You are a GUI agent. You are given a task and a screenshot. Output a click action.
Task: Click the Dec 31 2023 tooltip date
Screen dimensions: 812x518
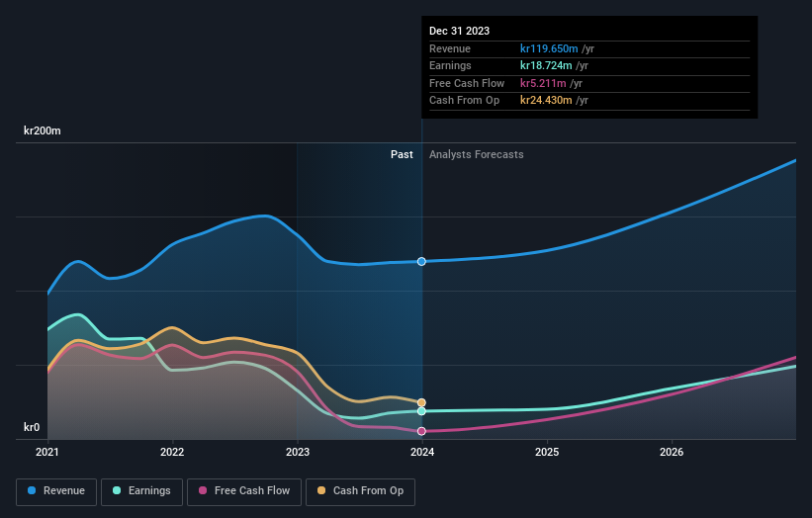[x=459, y=31]
